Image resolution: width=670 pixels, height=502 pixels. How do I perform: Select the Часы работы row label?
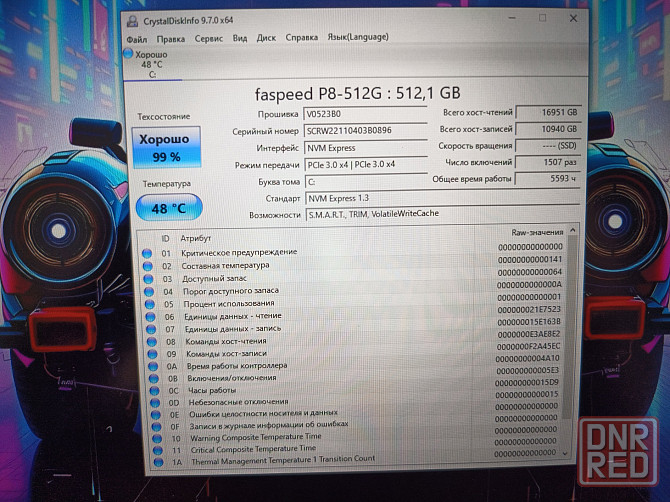click(x=212, y=390)
